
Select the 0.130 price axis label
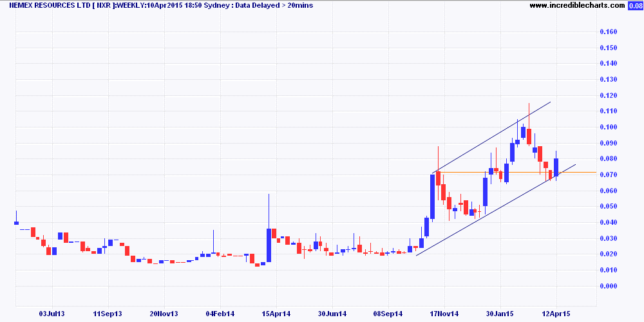click(x=609, y=80)
